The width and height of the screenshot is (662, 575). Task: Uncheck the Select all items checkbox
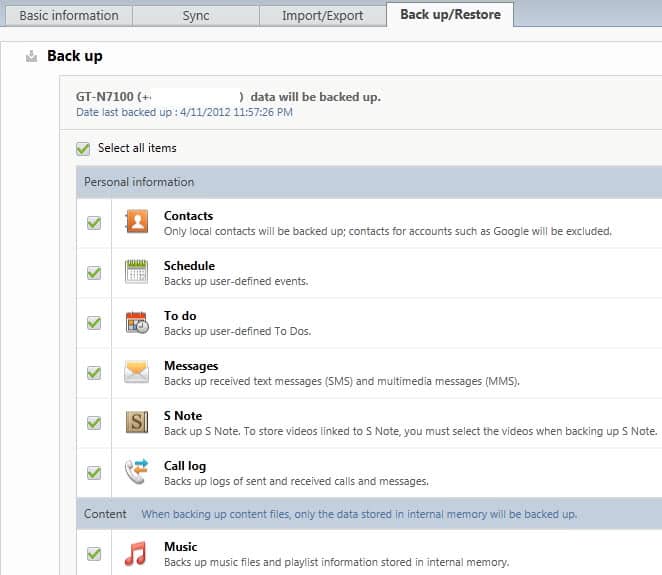[x=83, y=149]
